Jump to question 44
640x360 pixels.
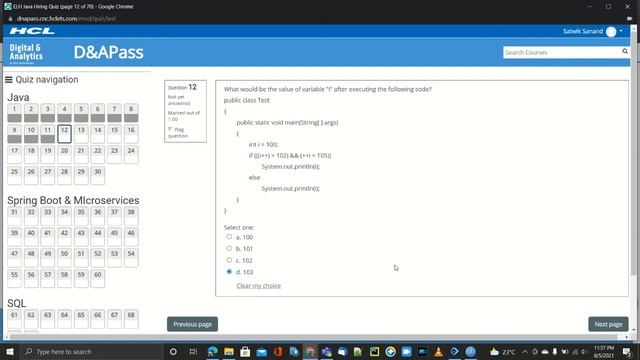click(98, 237)
